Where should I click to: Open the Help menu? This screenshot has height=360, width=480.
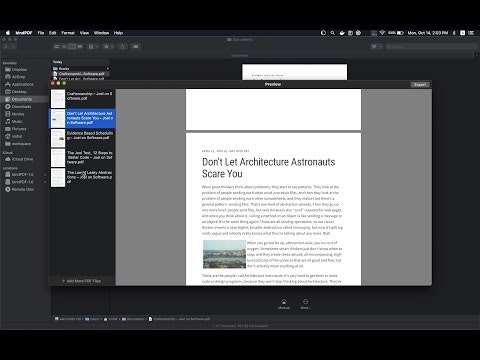tap(118, 33)
